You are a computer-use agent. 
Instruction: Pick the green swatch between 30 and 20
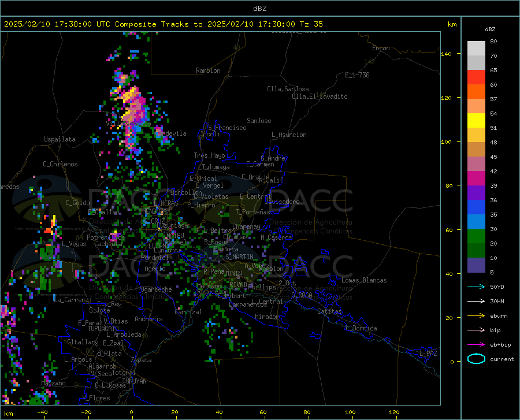pos(476,236)
